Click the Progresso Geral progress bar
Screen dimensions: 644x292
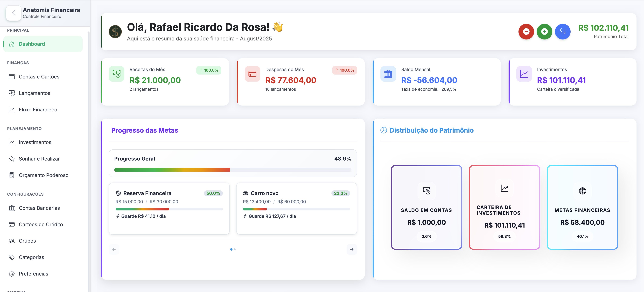(232, 170)
